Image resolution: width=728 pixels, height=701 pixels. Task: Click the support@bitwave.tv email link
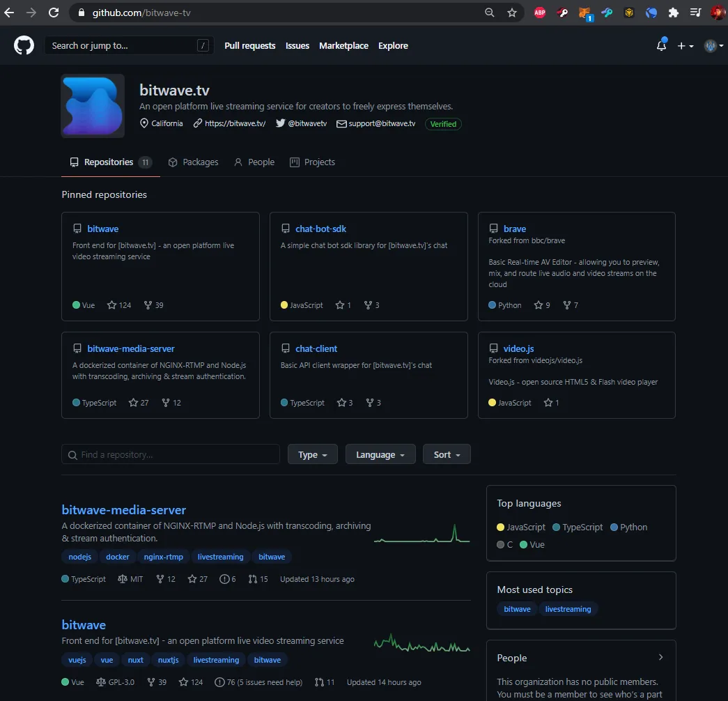tap(382, 123)
